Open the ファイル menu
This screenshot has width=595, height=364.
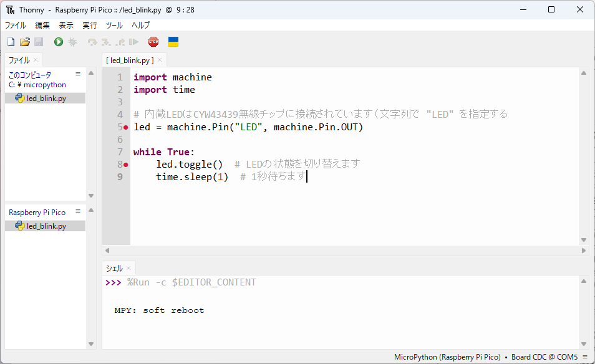coord(16,26)
